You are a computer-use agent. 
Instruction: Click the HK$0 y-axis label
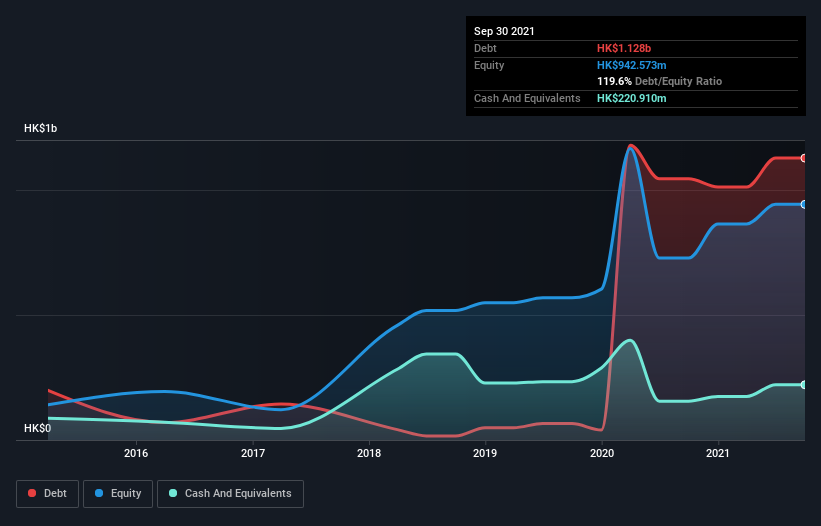[x=38, y=428]
